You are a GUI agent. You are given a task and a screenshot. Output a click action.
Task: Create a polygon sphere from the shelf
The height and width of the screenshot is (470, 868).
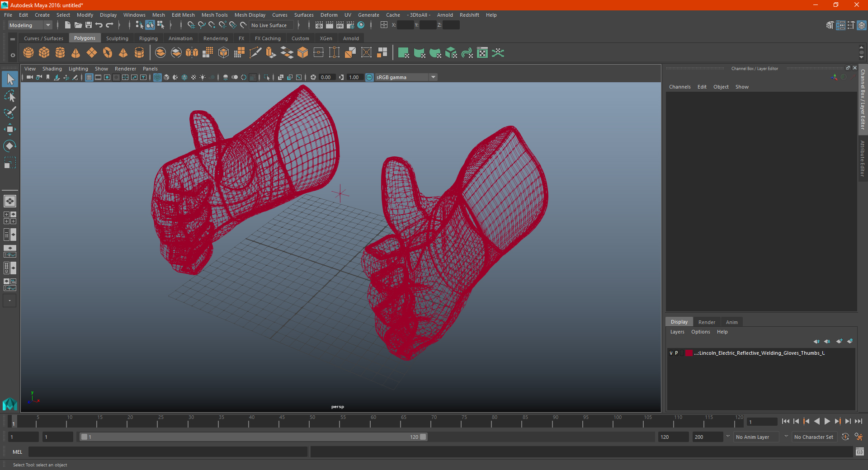point(28,53)
